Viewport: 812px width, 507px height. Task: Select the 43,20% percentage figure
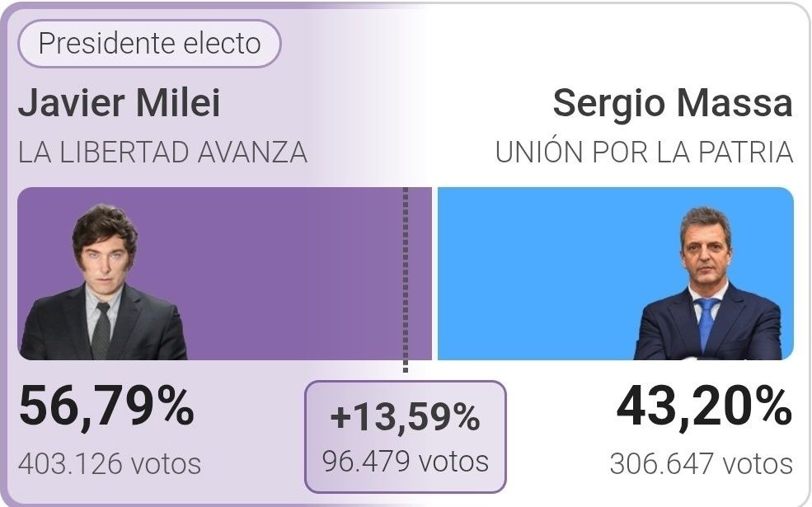click(704, 407)
